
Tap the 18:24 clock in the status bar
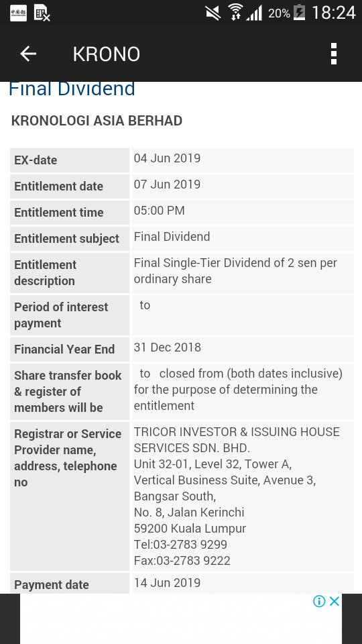pyautogui.click(x=334, y=13)
